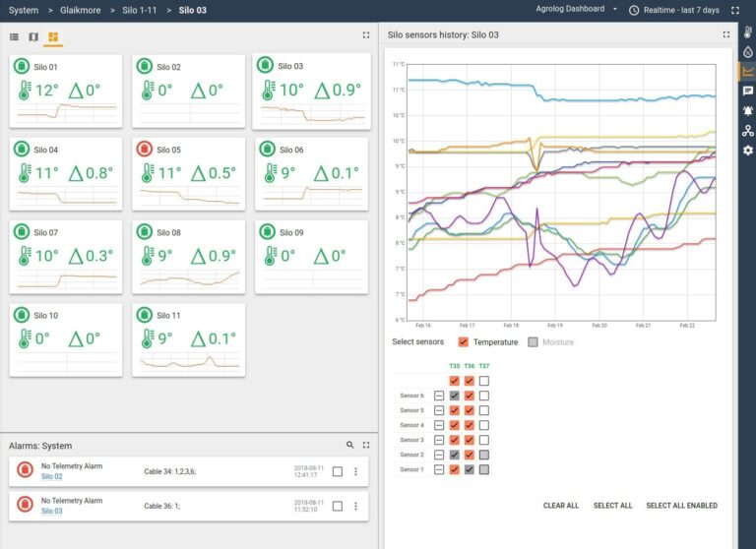Search alarms with the magnifier icon

point(350,445)
